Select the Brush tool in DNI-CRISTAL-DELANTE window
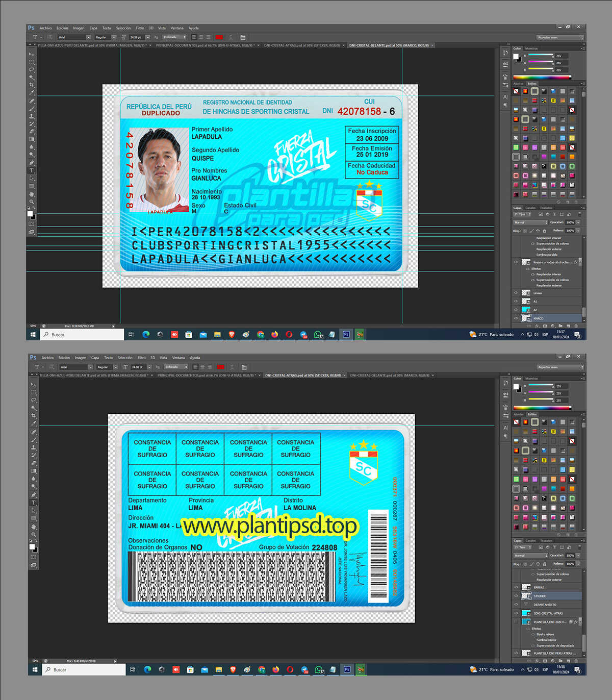The width and height of the screenshot is (612, 700). 32,108
